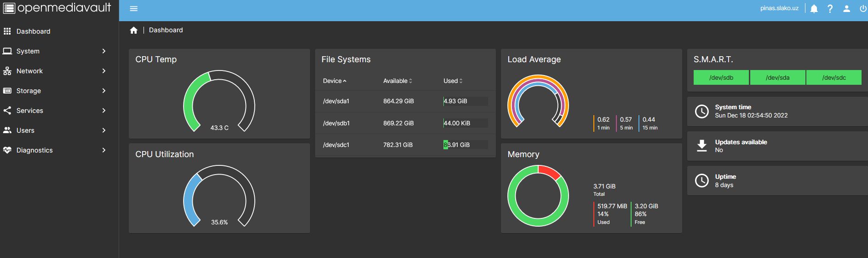This screenshot has width=868, height=258.
Task: Click the /dev/sdc1 used space bar
Action: click(x=466, y=145)
